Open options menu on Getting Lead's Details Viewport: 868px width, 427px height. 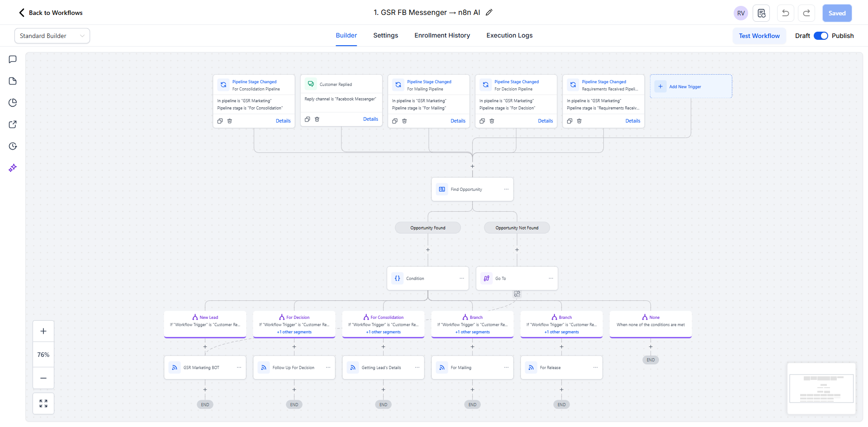point(417,367)
